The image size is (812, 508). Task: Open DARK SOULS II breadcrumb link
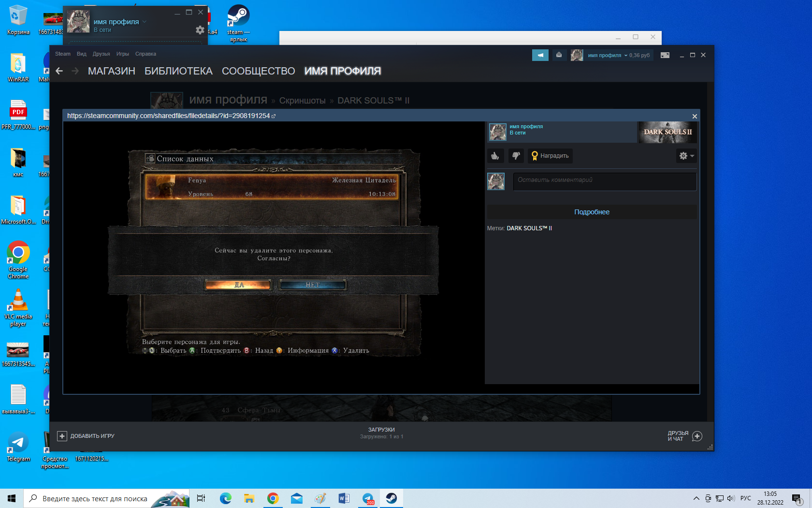373,101
